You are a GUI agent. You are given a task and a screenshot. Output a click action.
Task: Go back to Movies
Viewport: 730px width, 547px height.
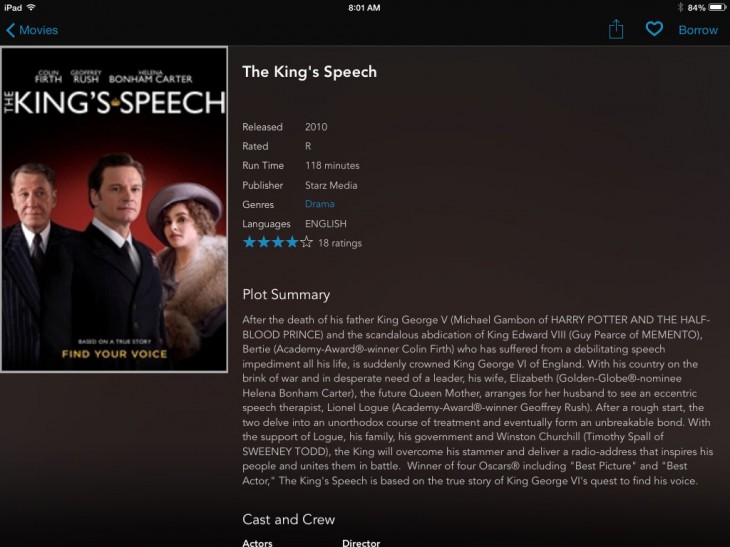[x=38, y=30]
